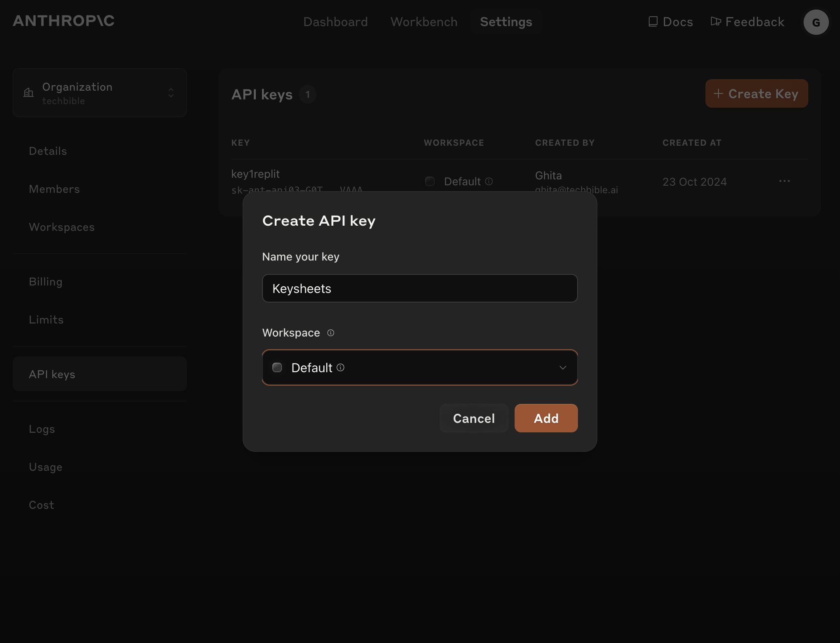Click the Create Key button
Screen dimensions: 840x643
click(756, 94)
